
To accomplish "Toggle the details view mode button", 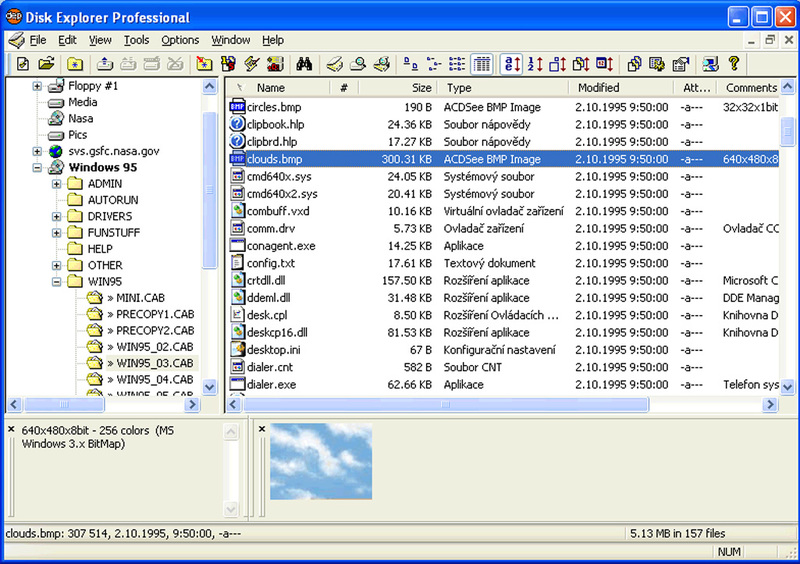I will coord(482,64).
